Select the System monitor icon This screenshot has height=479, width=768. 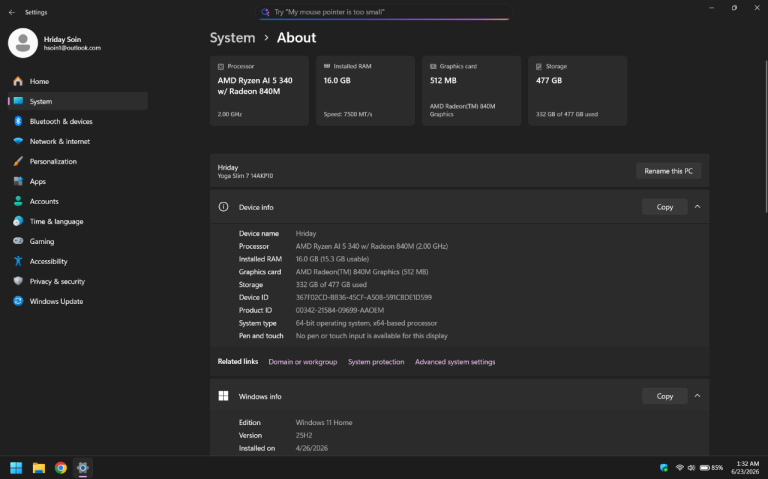coord(18,101)
